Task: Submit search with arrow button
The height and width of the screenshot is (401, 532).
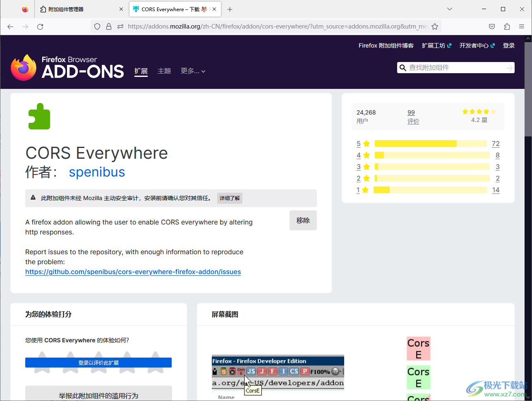Action: [510, 68]
